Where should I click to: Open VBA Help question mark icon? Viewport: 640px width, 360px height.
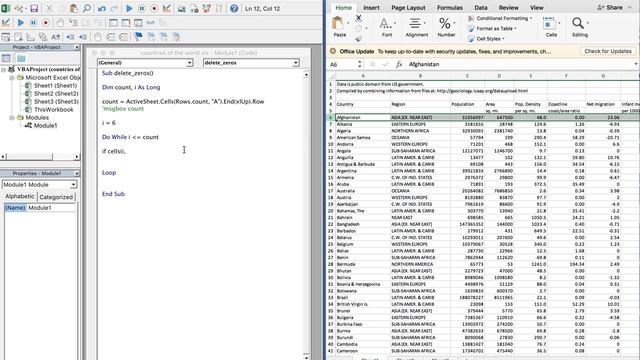point(234,8)
